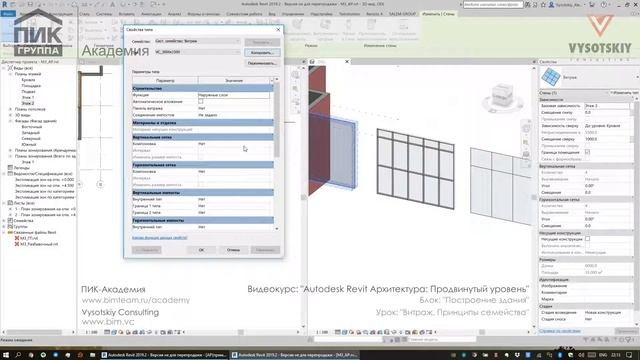Click the Группы icon in the browser
The image size is (640, 360).
[x=10, y=226]
